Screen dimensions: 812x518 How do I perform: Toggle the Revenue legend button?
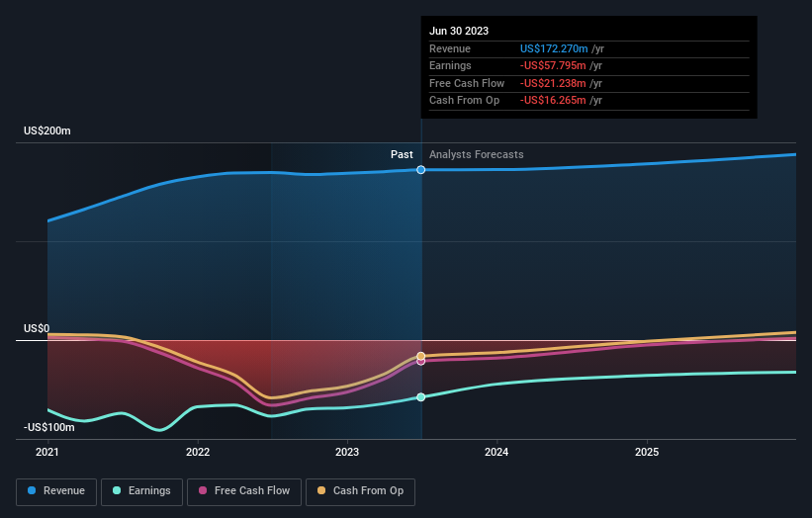[56, 491]
